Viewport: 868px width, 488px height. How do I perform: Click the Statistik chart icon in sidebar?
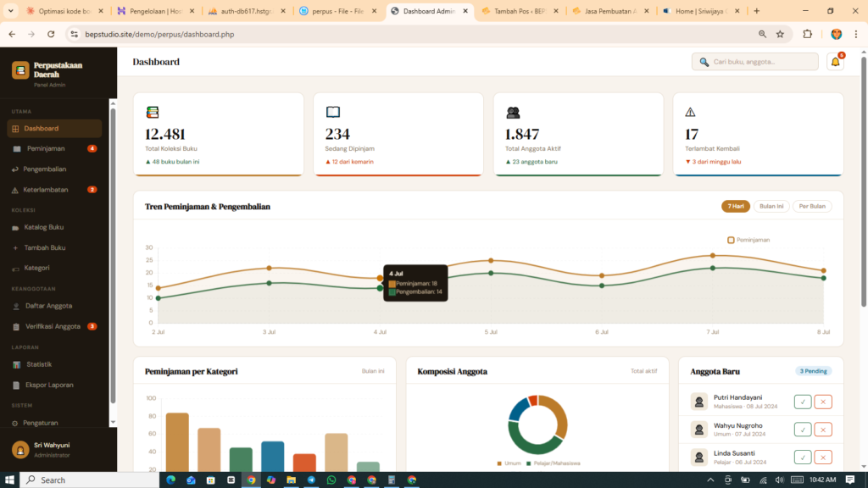pyautogui.click(x=16, y=364)
